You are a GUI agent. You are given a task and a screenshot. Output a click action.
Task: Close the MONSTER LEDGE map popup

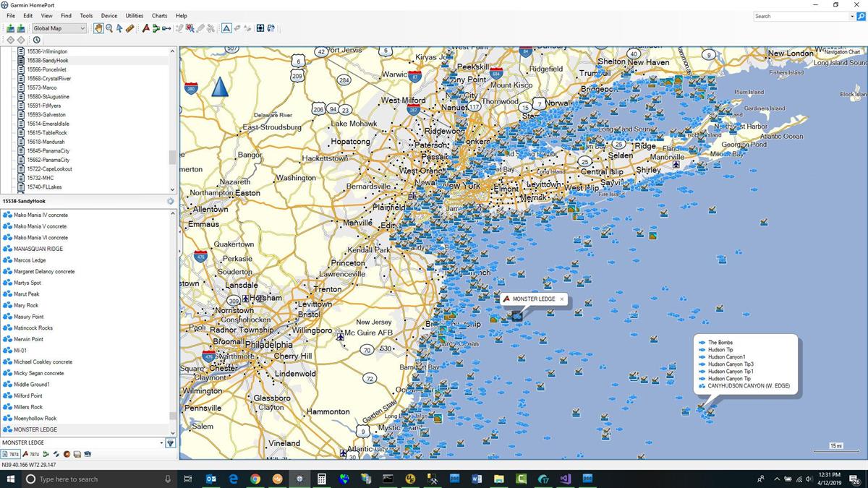[x=561, y=299]
